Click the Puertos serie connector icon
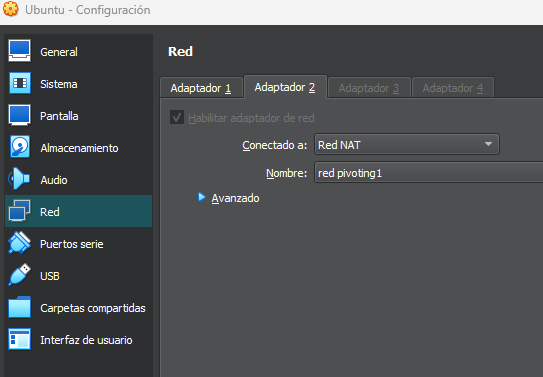 coord(19,243)
